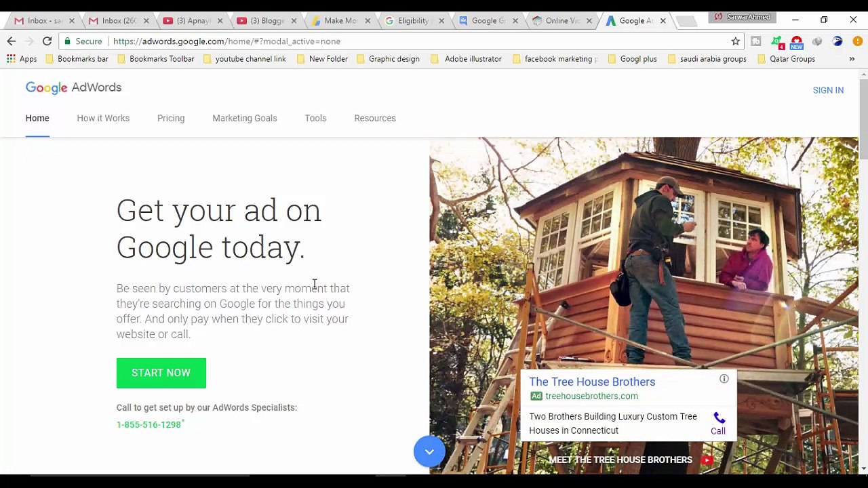Close the Google AdWords browser tab
The height and width of the screenshot is (488, 868).
pos(663,21)
